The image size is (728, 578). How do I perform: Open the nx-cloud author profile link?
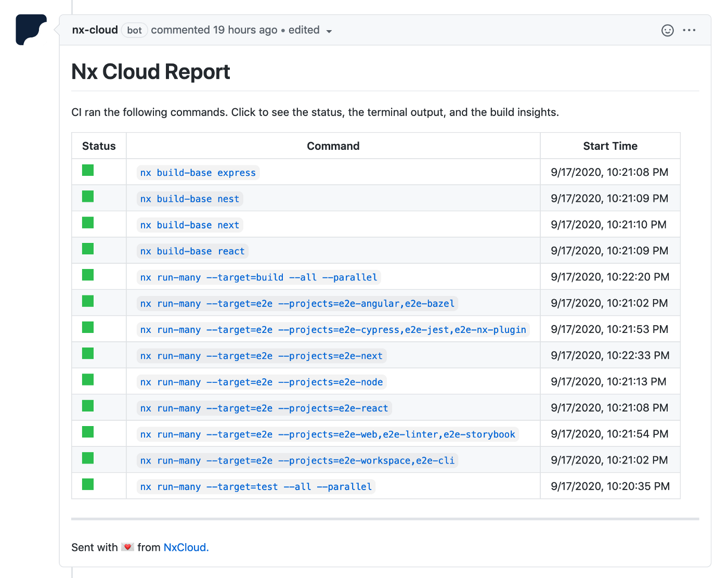95,30
